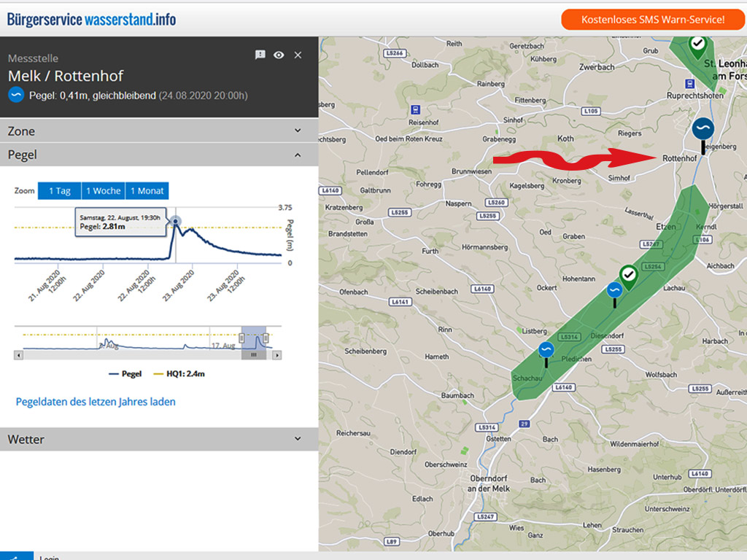This screenshot has height=560, width=747.
Task: Expand the Wetter section
Action: 159,439
